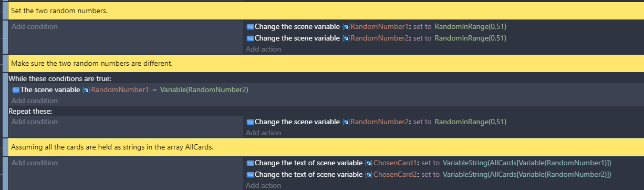This screenshot has width=644, height=190.
Task: Edit the VariableString expression for ChosenCard1
Action: [527, 163]
